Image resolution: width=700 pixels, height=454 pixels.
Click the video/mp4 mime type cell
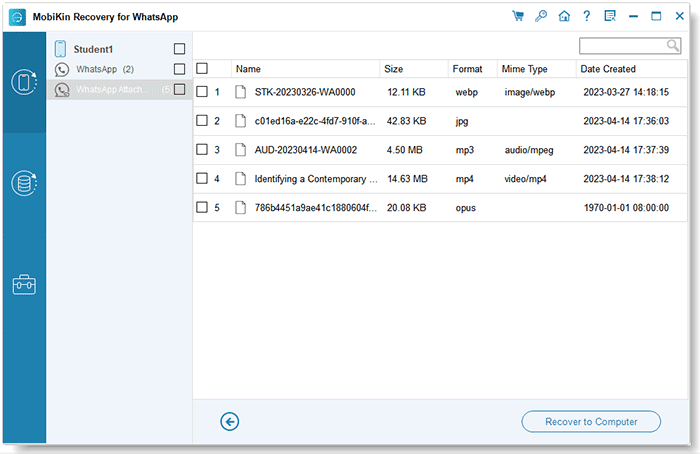pos(525,179)
